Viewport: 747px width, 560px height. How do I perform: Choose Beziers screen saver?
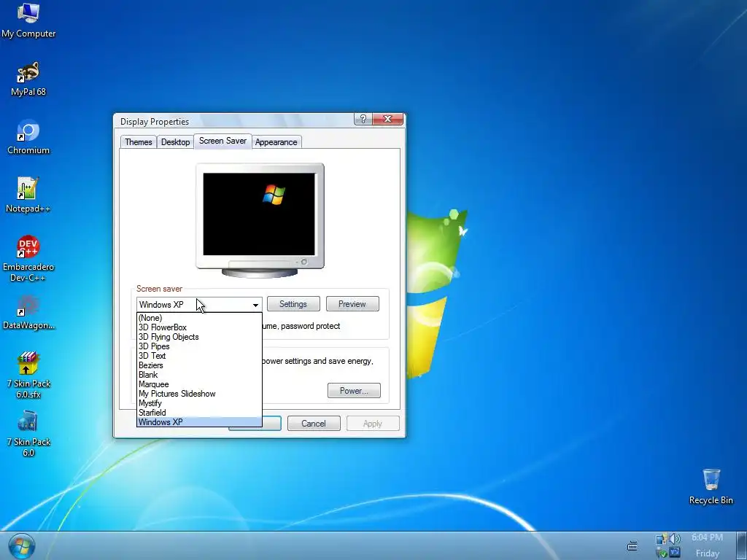click(x=199, y=365)
